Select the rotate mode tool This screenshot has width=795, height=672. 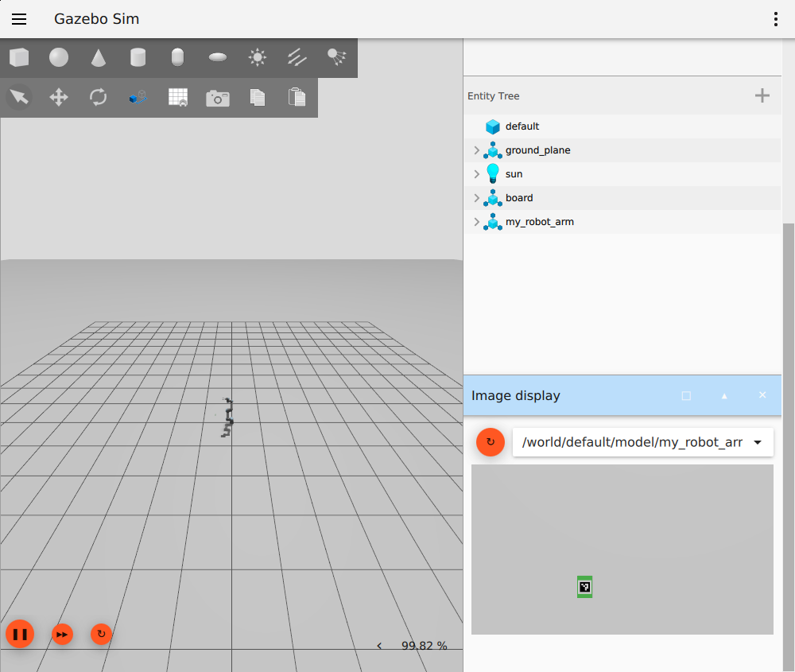point(99,97)
